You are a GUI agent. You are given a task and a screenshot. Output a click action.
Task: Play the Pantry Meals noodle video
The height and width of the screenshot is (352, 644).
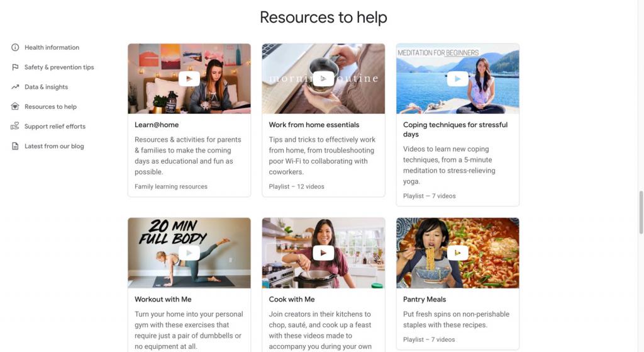tap(458, 253)
